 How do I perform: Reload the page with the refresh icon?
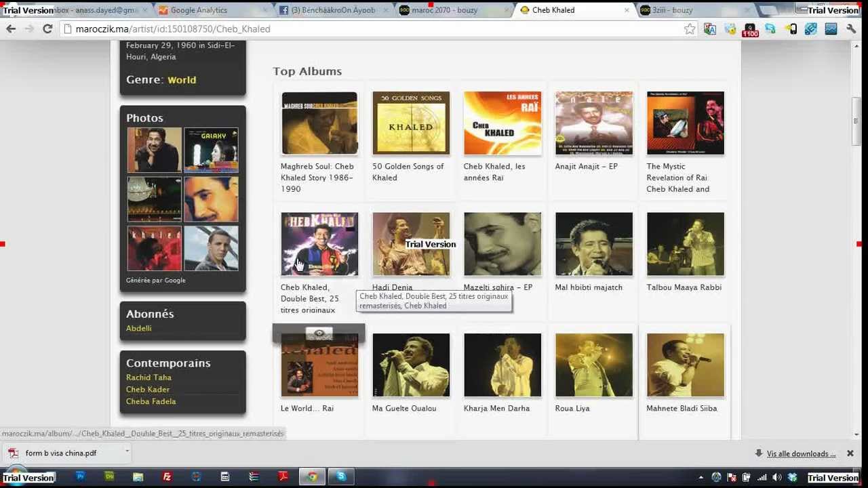(47, 28)
